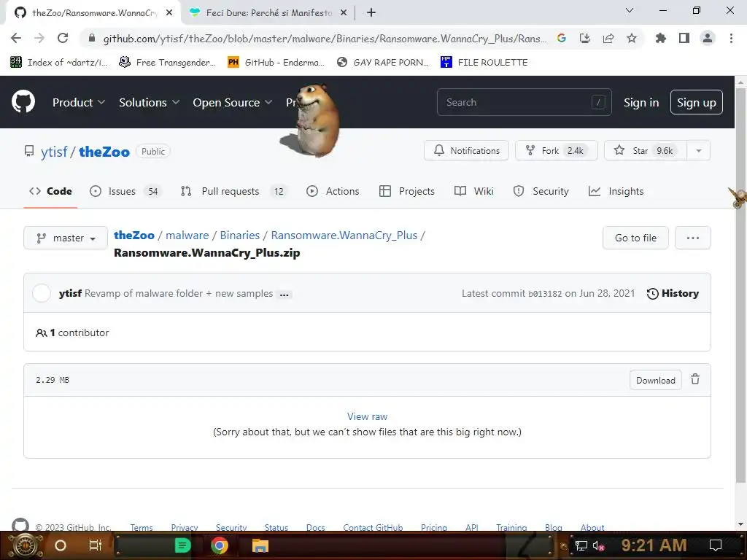Click the GitHub Octocat logo in header
This screenshot has width=747, height=560.
tap(23, 102)
